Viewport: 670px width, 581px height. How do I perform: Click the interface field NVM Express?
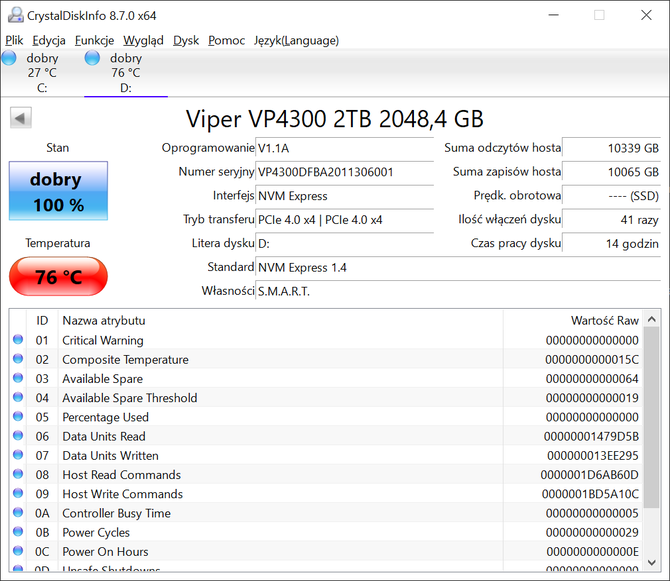[x=344, y=196]
